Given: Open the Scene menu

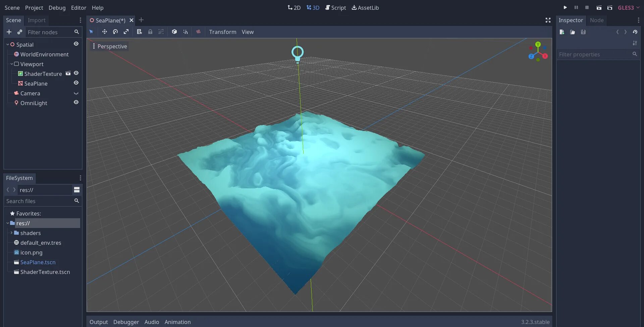Looking at the screenshot, I should pyautogui.click(x=12, y=8).
